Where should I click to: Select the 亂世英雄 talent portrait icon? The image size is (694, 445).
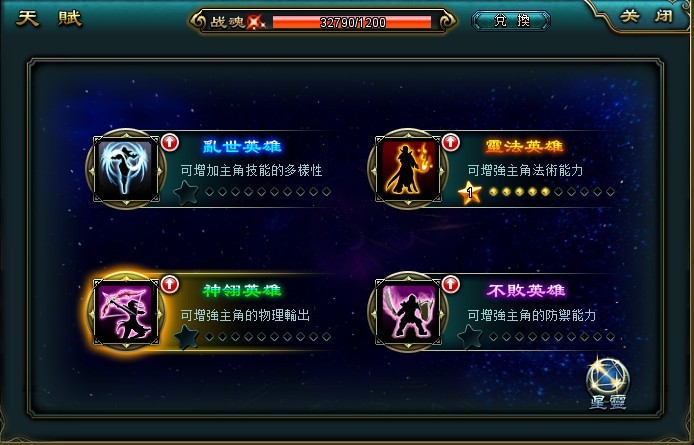coord(126,169)
